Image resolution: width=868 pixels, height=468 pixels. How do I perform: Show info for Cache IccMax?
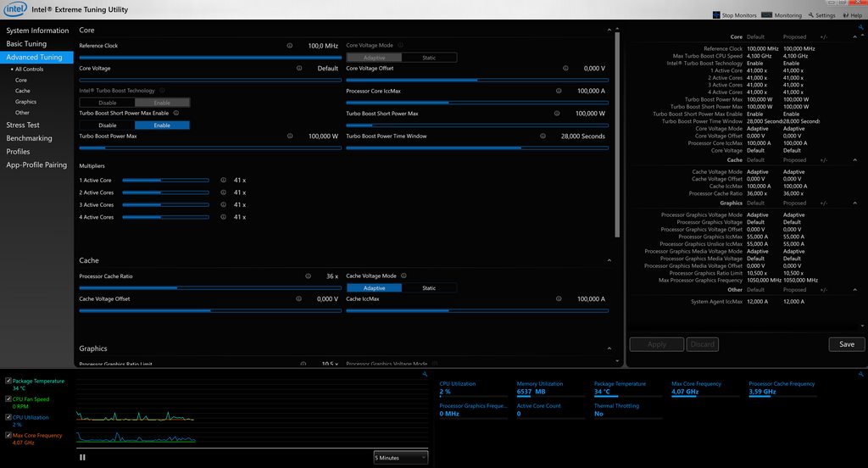pos(559,299)
